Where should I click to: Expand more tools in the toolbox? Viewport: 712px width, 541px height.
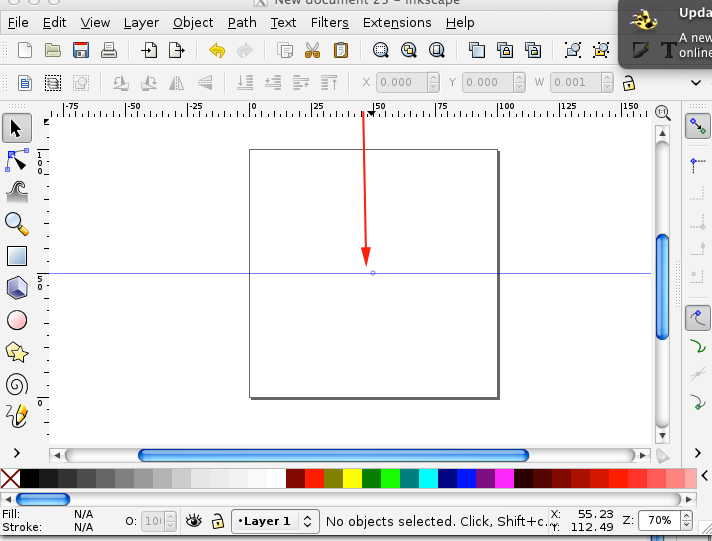coord(17,453)
